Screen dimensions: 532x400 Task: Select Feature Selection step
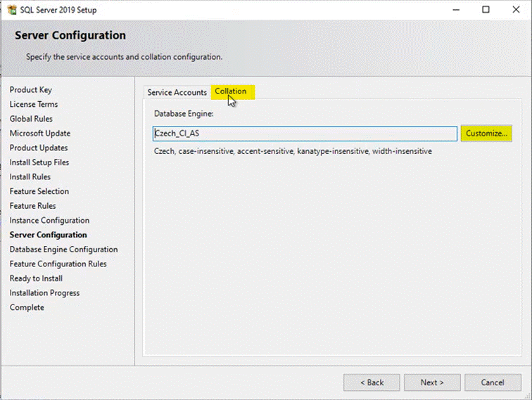click(39, 191)
